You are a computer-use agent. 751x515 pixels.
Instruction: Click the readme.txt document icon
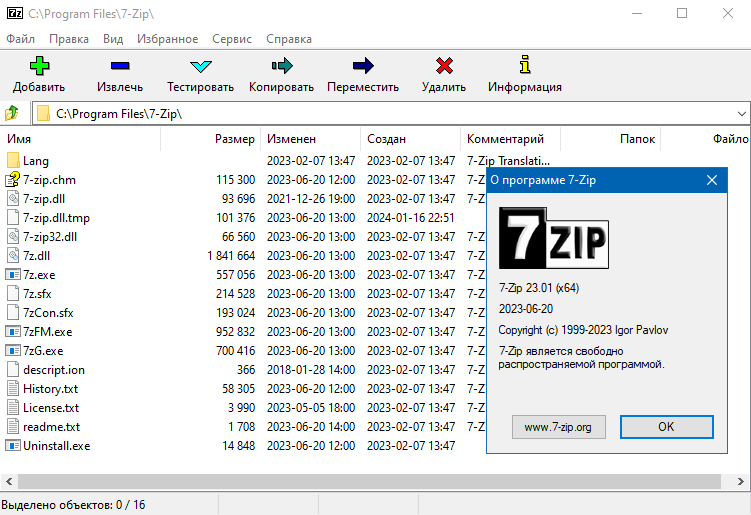coord(13,426)
